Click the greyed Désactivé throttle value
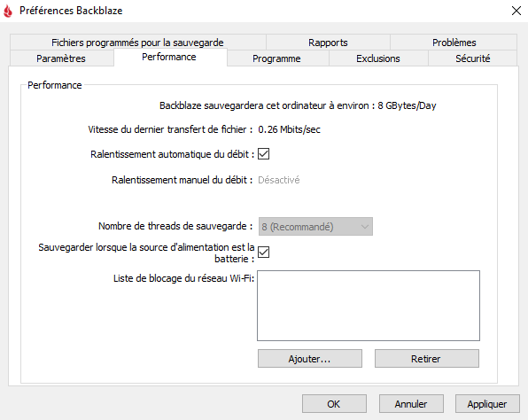This screenshot has width=528, height=420. 279,180
